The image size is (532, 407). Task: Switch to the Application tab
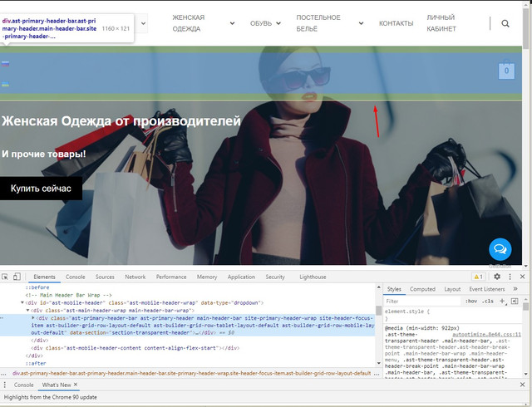(x=241, y=277)
